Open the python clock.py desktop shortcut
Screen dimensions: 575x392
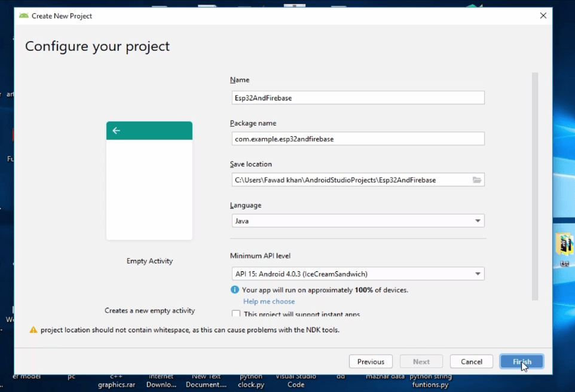pyautogui.click(x=250, y=381)
